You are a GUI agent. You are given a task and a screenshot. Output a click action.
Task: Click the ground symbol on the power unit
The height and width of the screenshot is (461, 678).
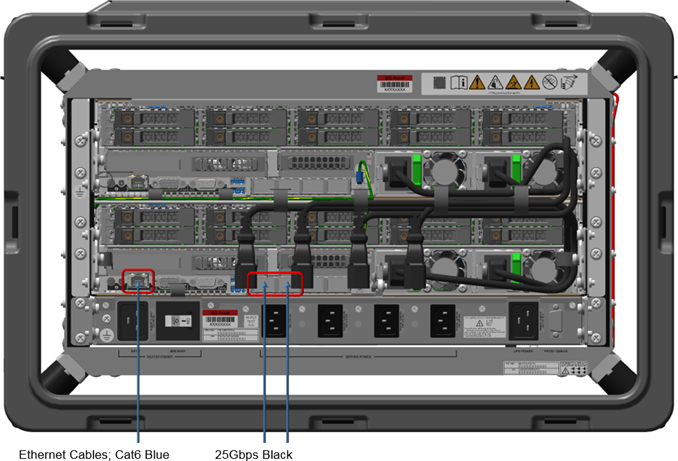tap(106, 335)
